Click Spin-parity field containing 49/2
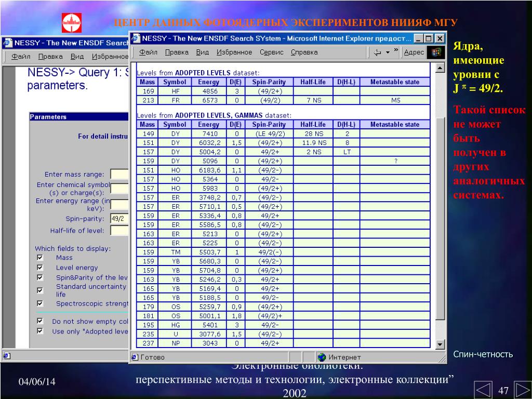The height and width of the screenshot is (399, 532). [x=119, y=219]
